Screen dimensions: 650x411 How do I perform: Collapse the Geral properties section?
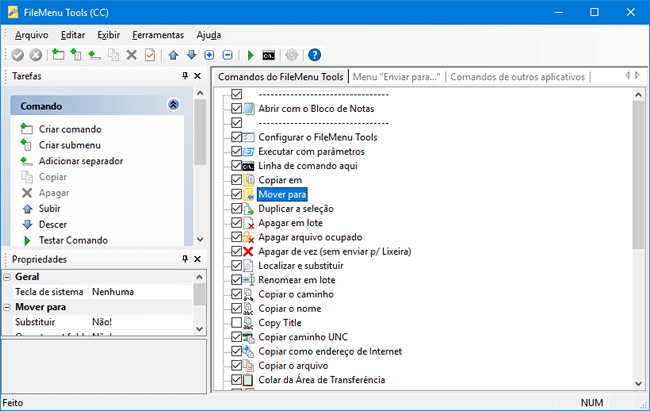[7, 277]
